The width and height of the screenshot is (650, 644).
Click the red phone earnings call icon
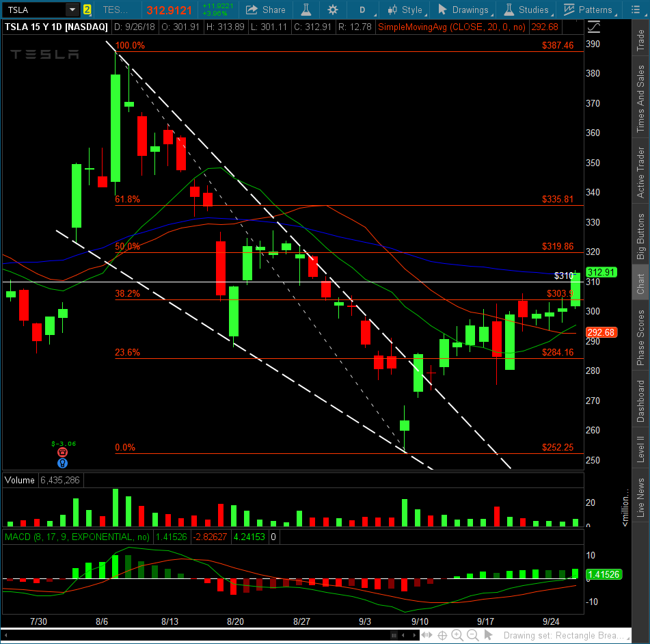(63, 453)
